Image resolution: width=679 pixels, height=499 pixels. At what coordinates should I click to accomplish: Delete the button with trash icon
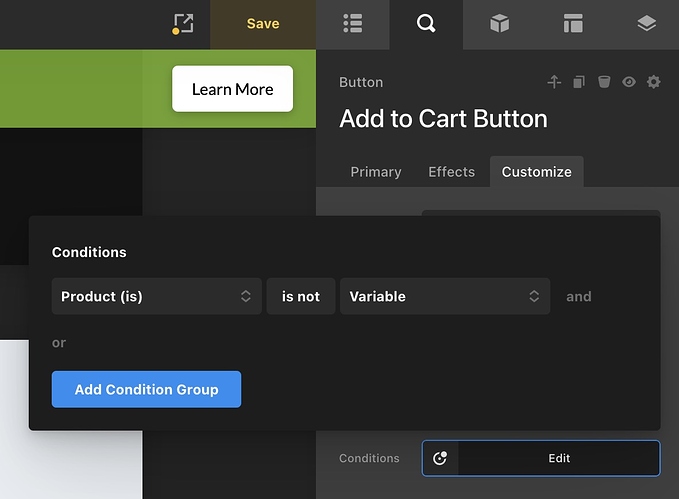[604, 82]
